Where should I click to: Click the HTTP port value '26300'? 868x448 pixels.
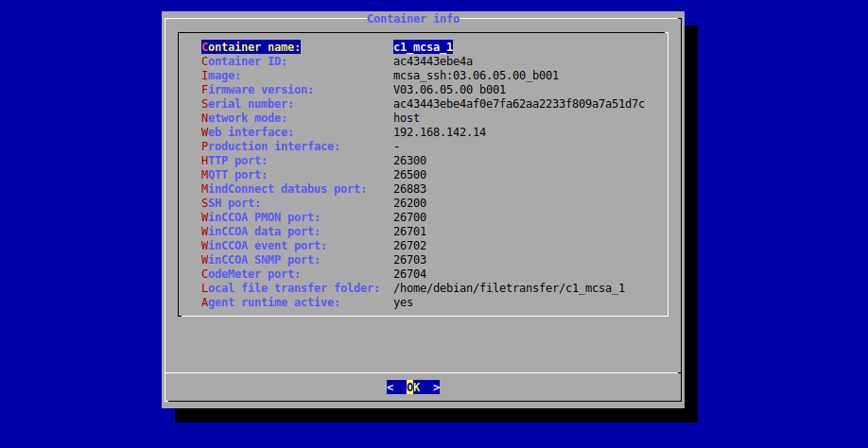pyautogui.click(x=409, y=161)
